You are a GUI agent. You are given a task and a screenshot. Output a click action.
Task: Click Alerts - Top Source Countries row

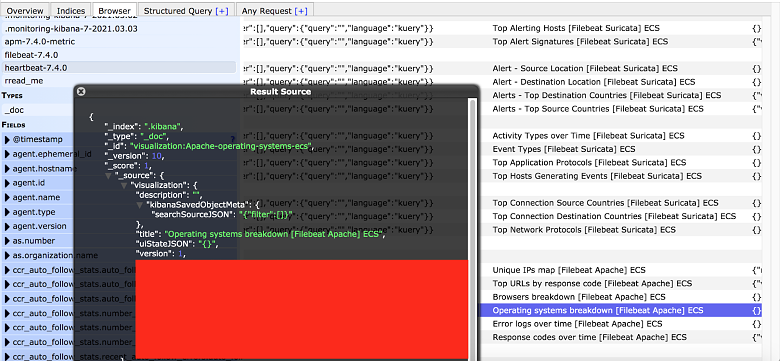pyautogui.click(x=598, y=109)
